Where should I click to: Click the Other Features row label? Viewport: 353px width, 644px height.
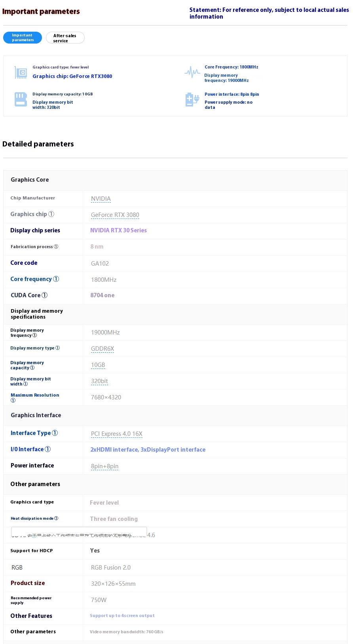point(31,616)
